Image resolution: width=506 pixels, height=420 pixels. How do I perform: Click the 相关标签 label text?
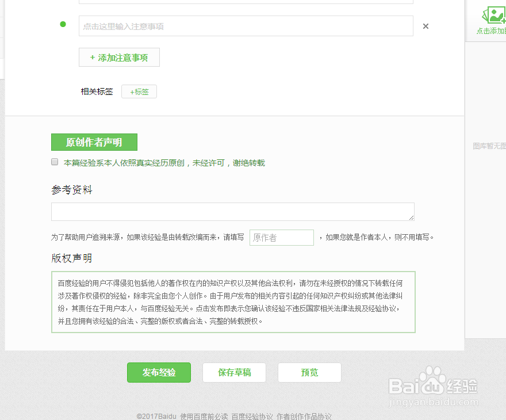pos(96,91)
